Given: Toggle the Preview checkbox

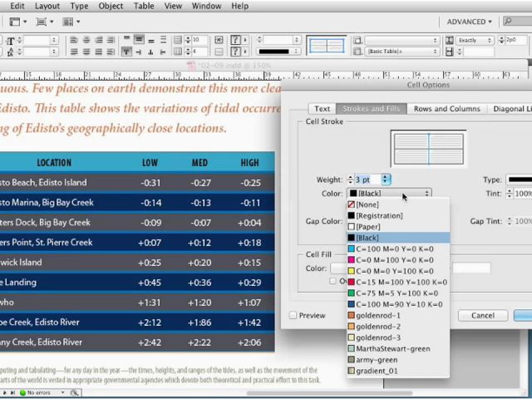Looking at the screenshot, I should point(293,315).
